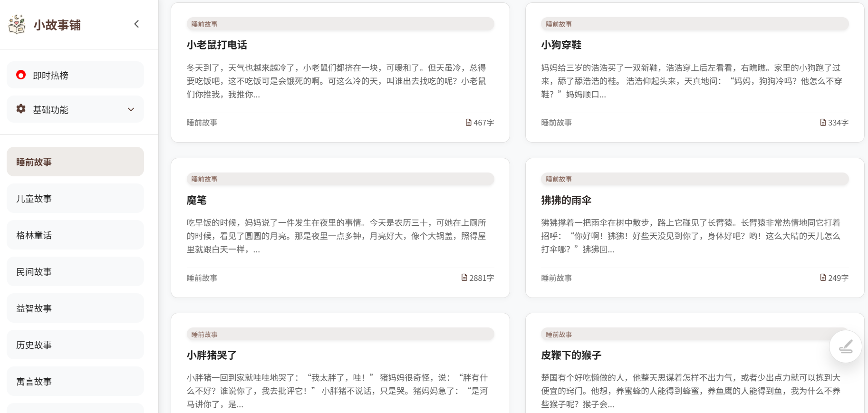Open the story 狒狒的雨伞

click(x=566, y=200)
